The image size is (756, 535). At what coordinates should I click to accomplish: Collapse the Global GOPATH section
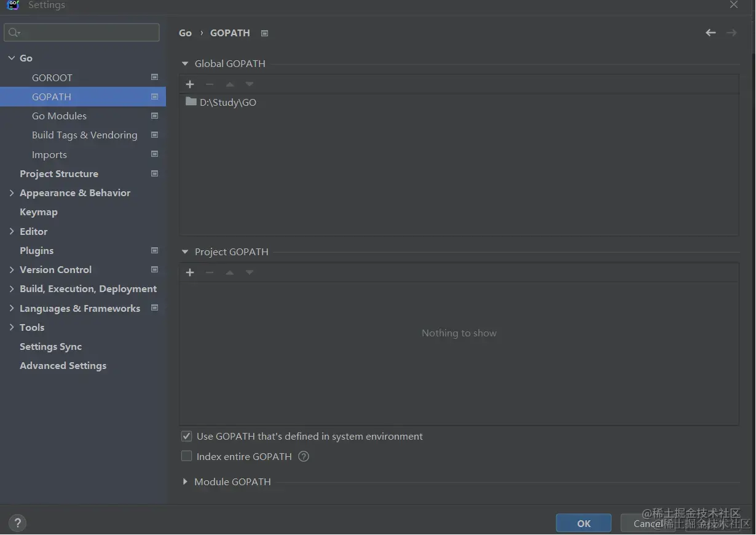tap(185, 63)
